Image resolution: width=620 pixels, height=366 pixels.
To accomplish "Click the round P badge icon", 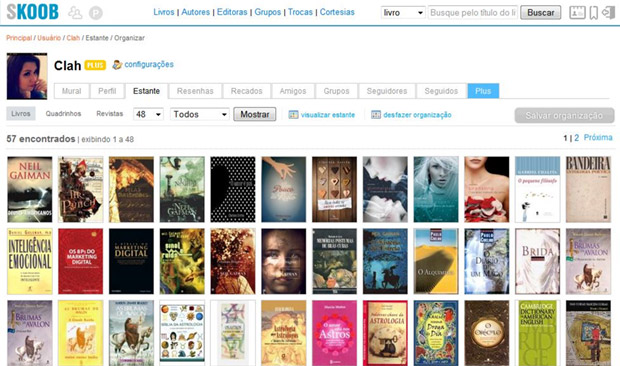I will coord(95,13).
